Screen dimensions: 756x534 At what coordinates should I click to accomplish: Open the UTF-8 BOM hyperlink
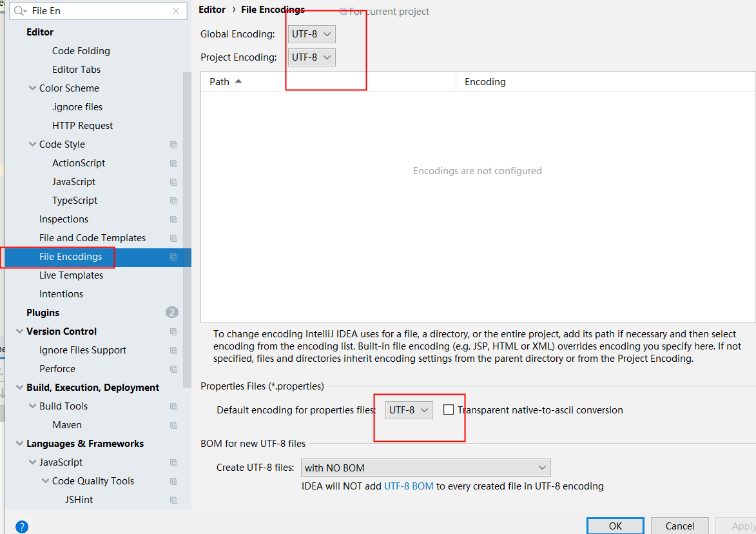(409, 486)
